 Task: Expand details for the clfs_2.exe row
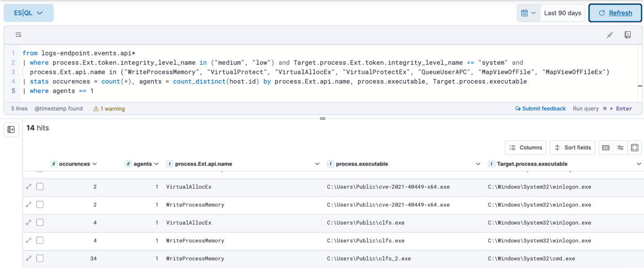(x=29, y=258)
